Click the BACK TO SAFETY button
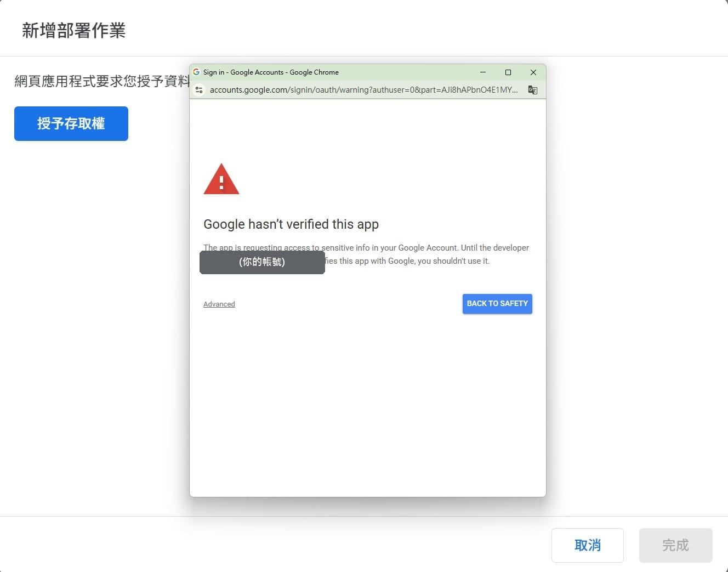The width and height of the screenshot is (728, 572). point(497,304)
